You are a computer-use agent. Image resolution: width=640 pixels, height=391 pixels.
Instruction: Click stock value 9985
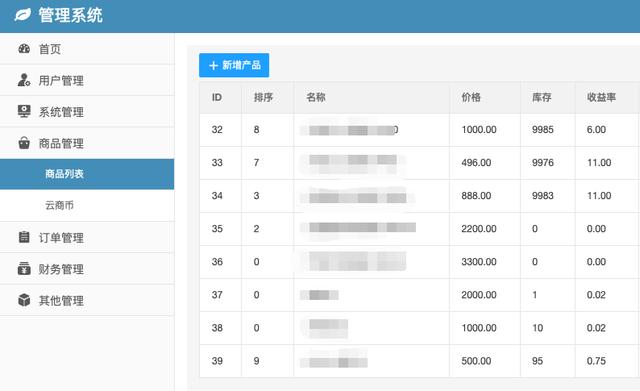click(542, 130)
